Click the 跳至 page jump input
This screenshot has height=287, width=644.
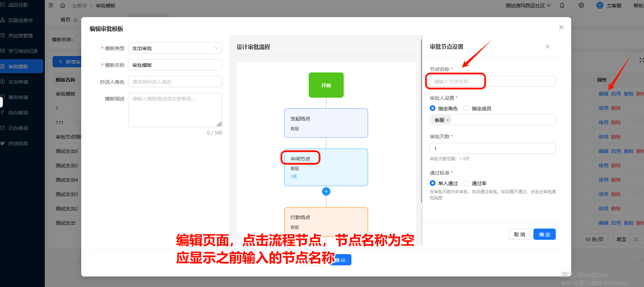(636, 239)
